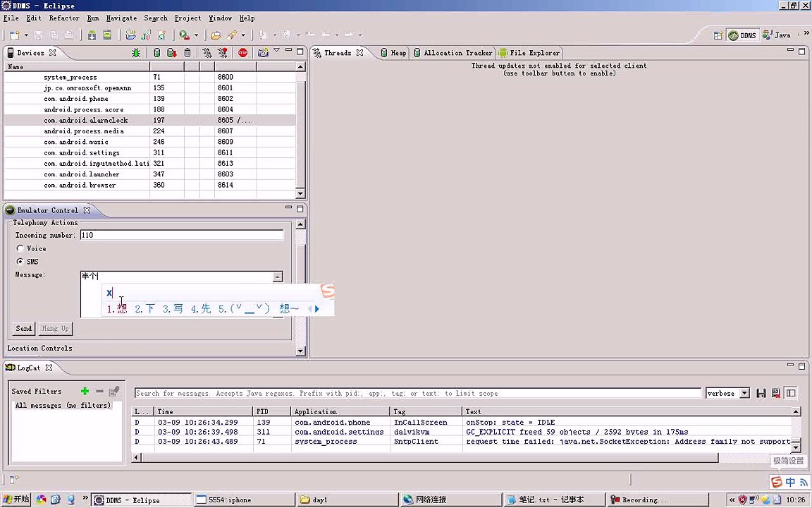Select the com.android.launcher process row
This screenshot has height=508, width=812.
pyautogui.click(x=150, y=174)
